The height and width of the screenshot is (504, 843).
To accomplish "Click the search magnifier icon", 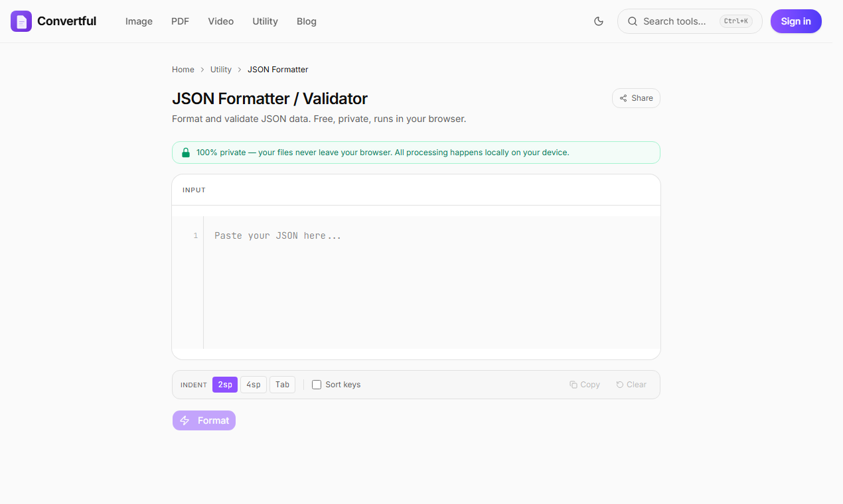I will (x=633, y=21).
